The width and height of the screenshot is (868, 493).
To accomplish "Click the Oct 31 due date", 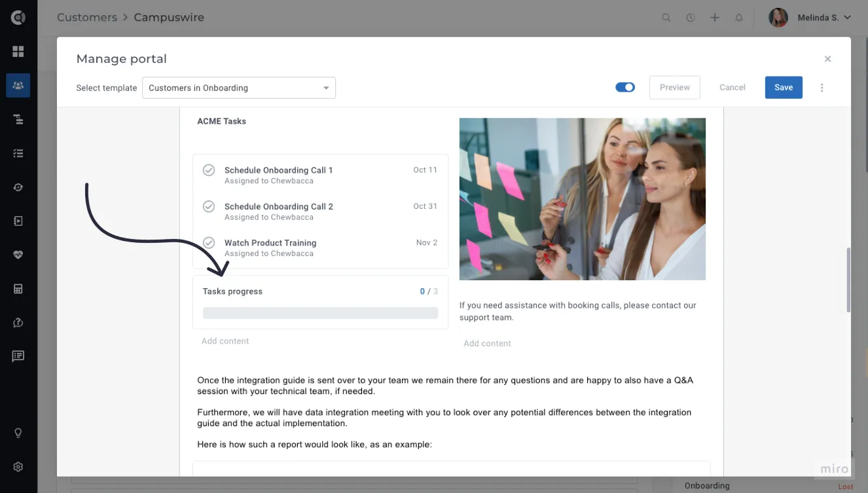I will pyautogui.click(x=425, y=206).
